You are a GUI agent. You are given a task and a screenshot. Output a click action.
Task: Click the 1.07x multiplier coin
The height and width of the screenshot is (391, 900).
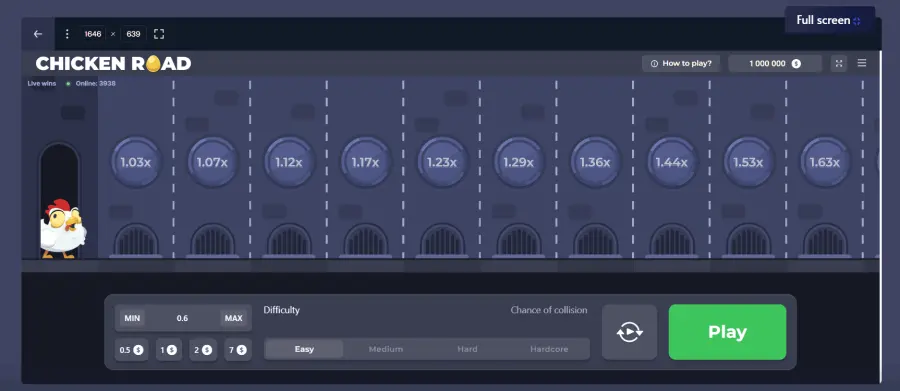tap(212, 162)
